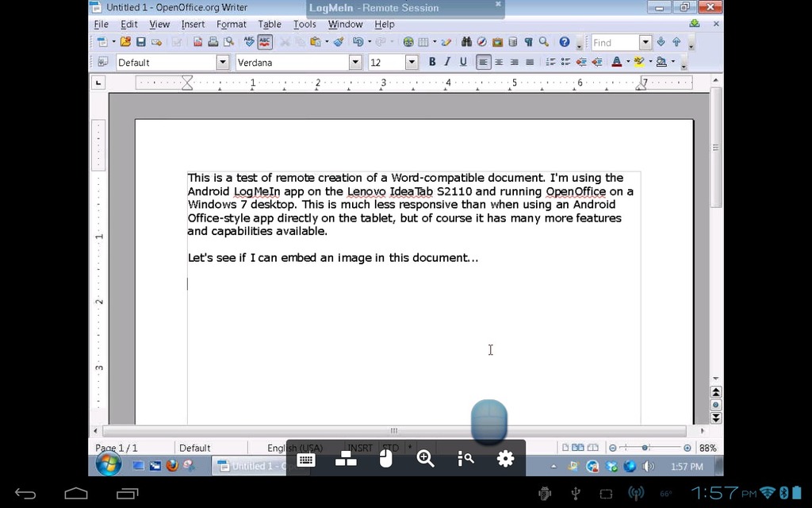Viewport: 812px width, 508px height.
Task: Justify the paragraph text
Action: click(x=530, y=62)
